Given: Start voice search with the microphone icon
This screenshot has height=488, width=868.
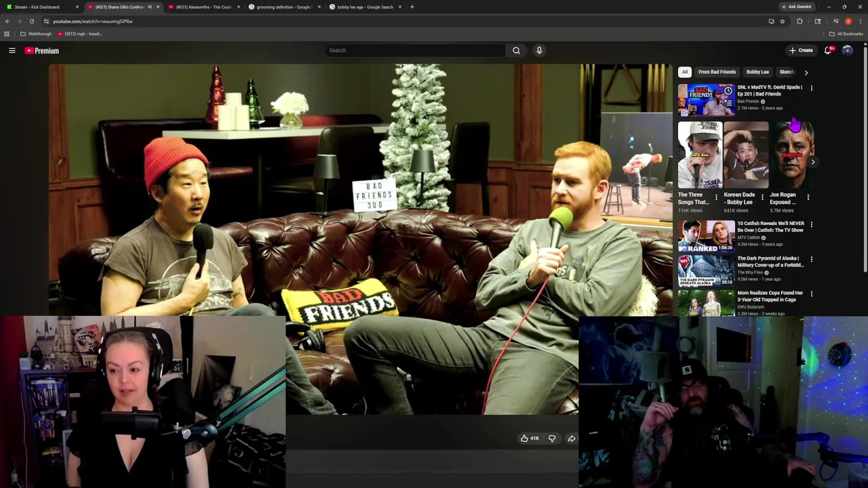Looking at the screenshot, I should coord(539,50).
